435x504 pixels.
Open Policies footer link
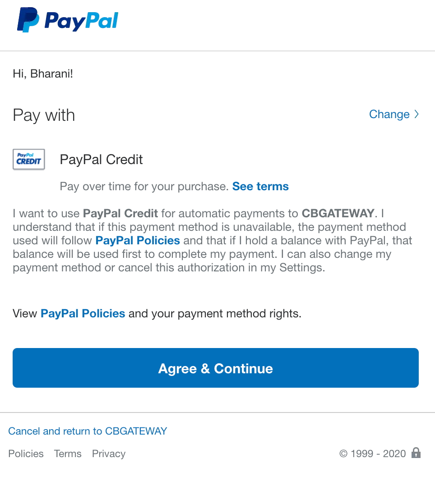(26, 454)
